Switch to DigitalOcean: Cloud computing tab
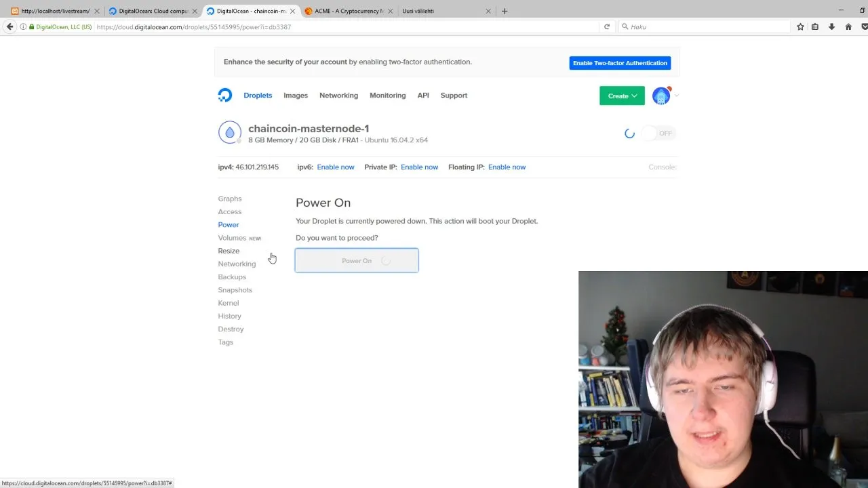Image resolution: width=868 pixels, height=488 pixels. [x=153, y=11]
